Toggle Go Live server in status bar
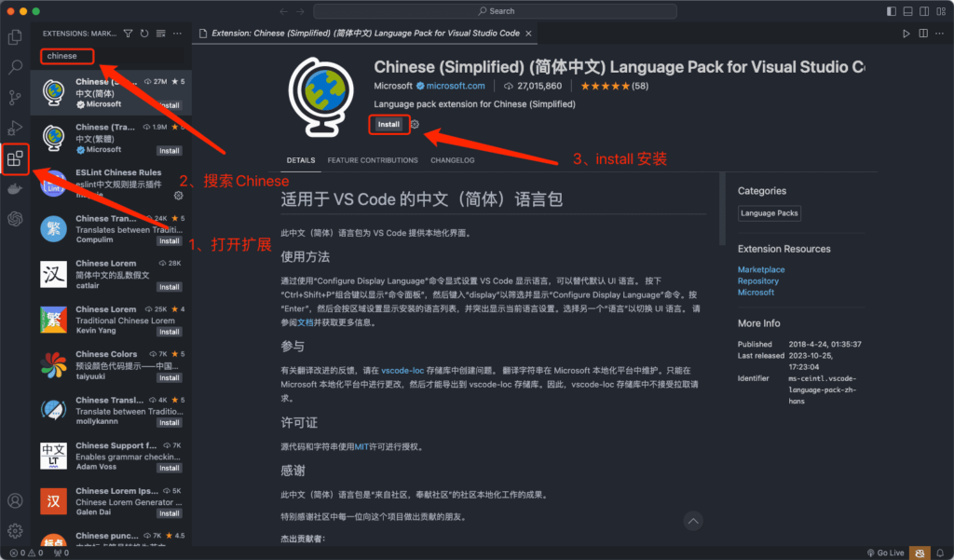Viewport: 954px width, 560px height. 884,553
